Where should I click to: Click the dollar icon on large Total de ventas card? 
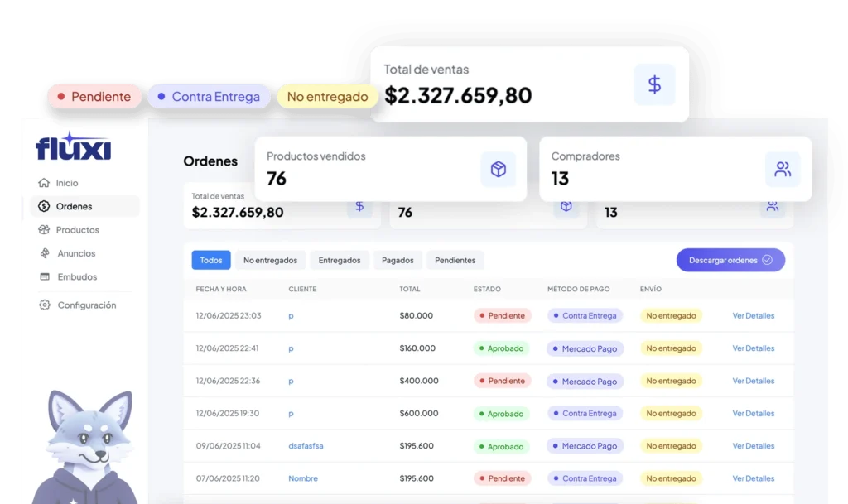click(654, 84)
